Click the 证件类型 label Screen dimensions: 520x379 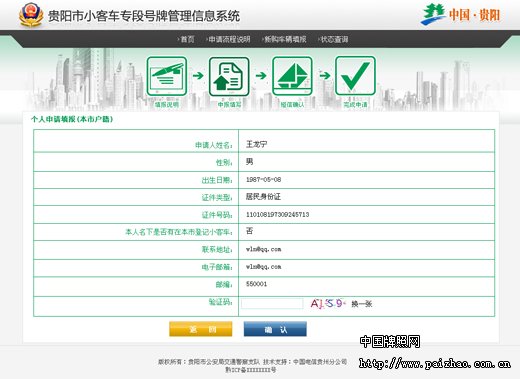pyautogui.click(x=217, y=198)
